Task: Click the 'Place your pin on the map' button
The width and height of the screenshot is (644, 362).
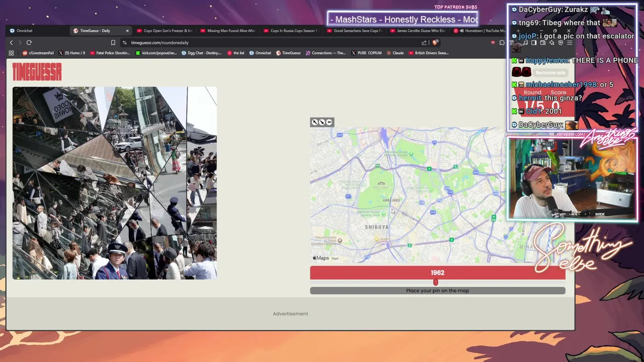Action: [x=438, y=291]
